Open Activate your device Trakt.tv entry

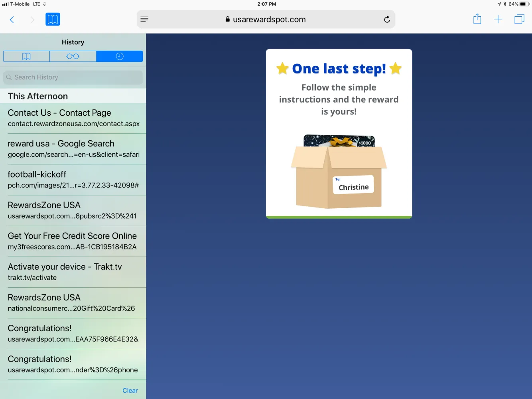point(73,272)
